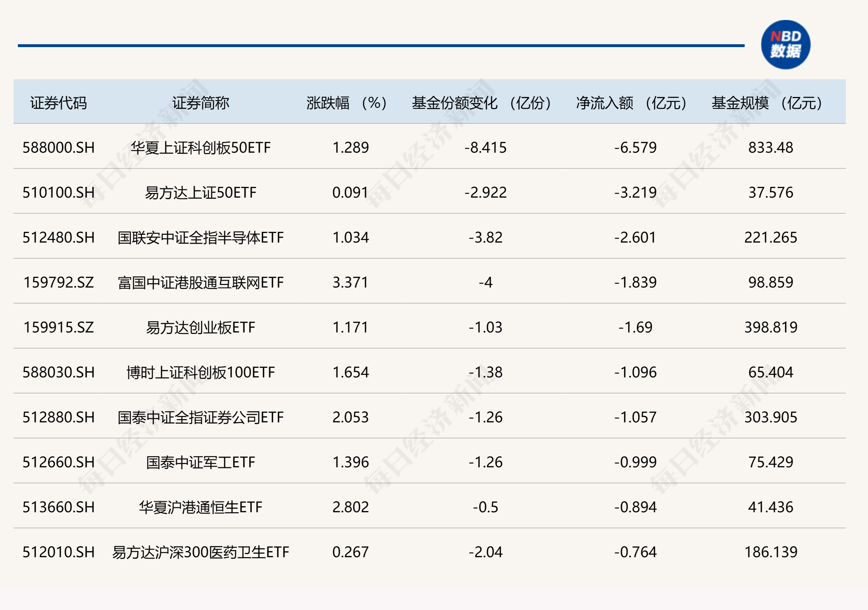868x610 pixels.
Task: Click the value 1.396
Action: click(350, 462)
